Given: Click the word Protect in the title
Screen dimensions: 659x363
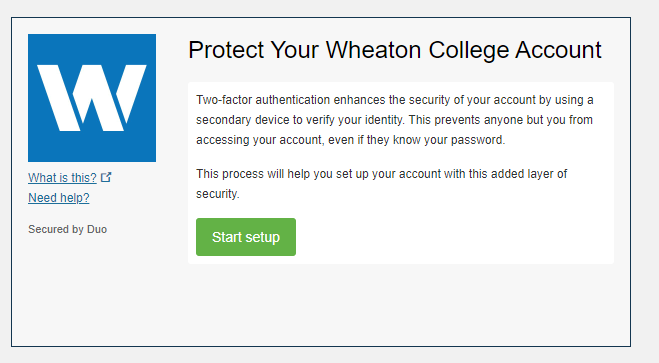Looking at the screenshot, I should click(x=226, y=50).
